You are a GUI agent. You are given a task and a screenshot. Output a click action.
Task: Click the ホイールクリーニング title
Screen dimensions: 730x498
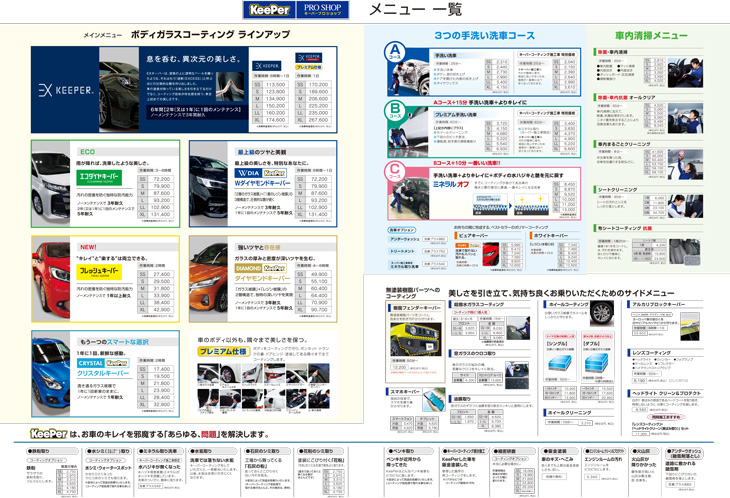(570, 412)
